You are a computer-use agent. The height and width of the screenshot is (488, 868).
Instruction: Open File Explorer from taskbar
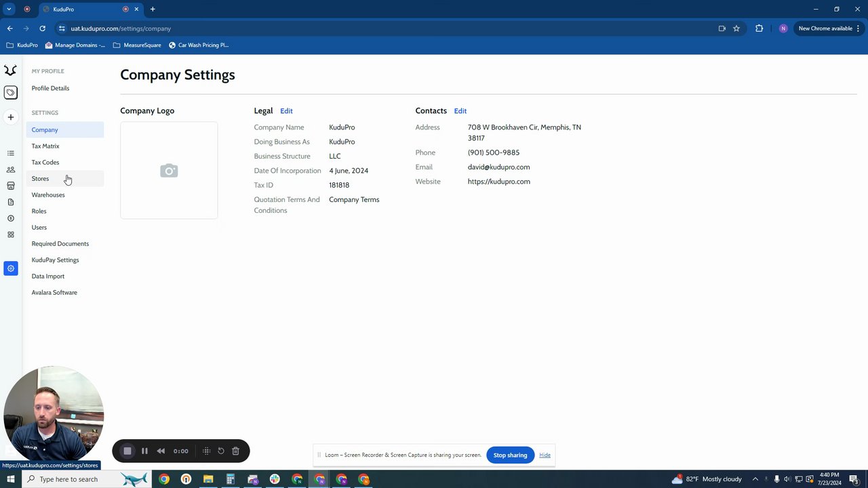(208, 479)
